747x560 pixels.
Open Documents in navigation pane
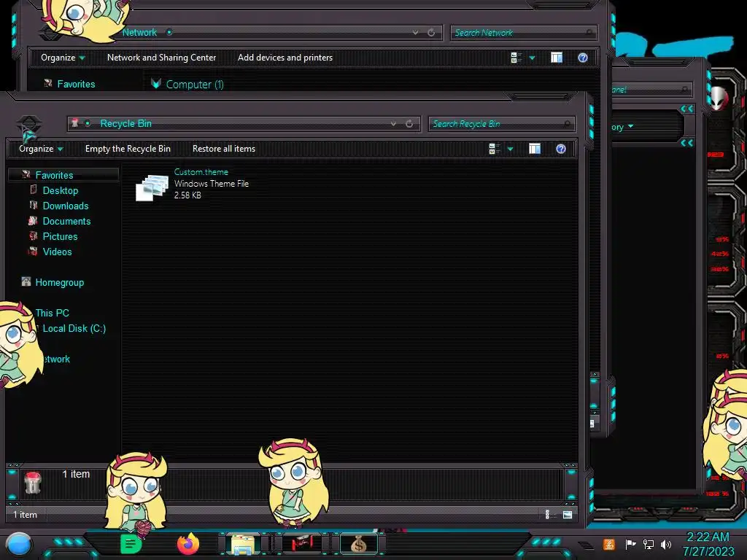(66, 221)
